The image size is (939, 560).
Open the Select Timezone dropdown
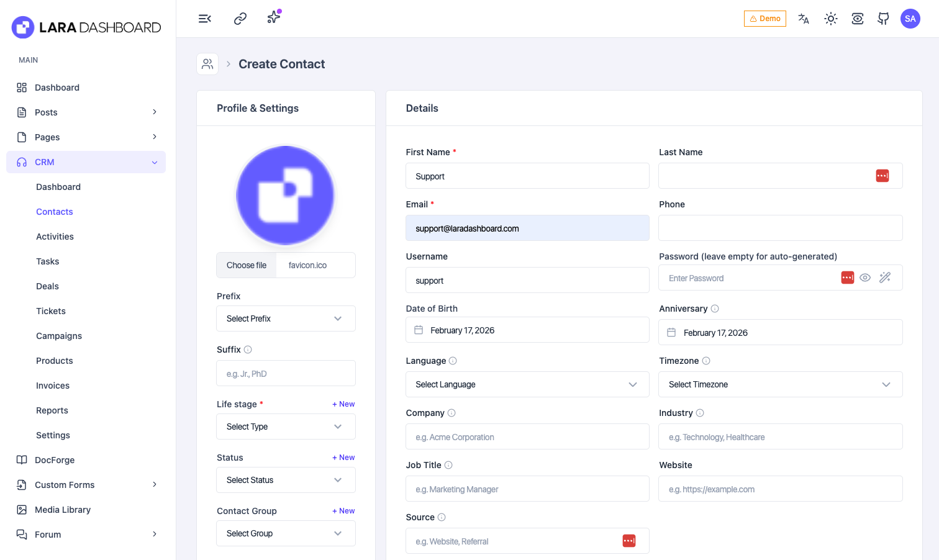(x=781, y=384)
